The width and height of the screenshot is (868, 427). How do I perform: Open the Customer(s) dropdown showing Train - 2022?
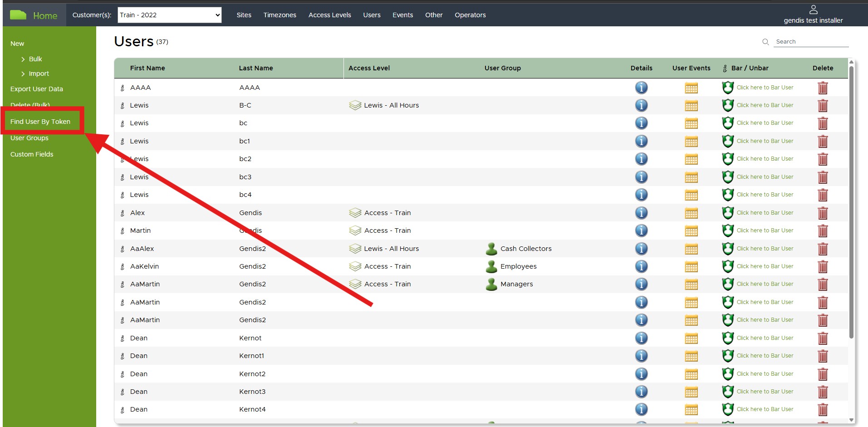(170, 15)
